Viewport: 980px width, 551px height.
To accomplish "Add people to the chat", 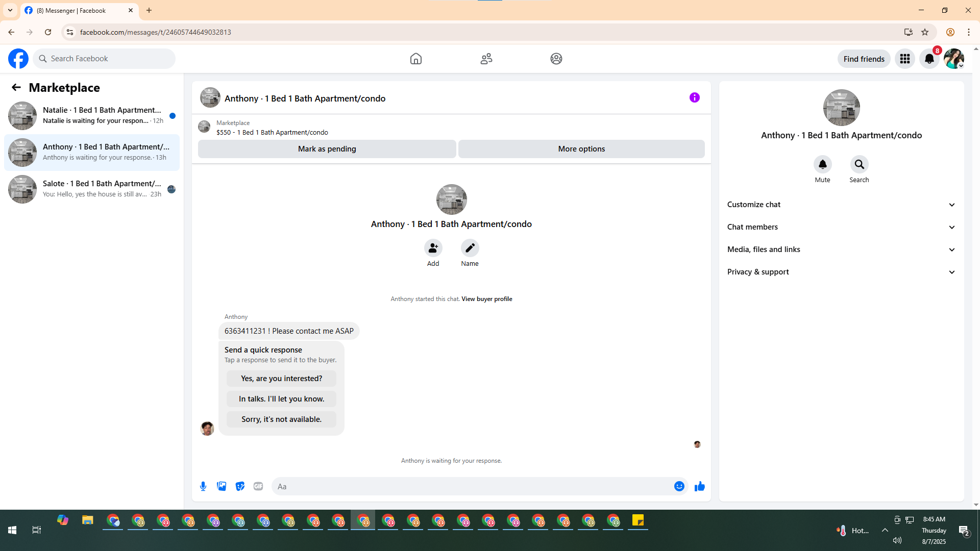I will pyautogui.click(x=433, y=248).
